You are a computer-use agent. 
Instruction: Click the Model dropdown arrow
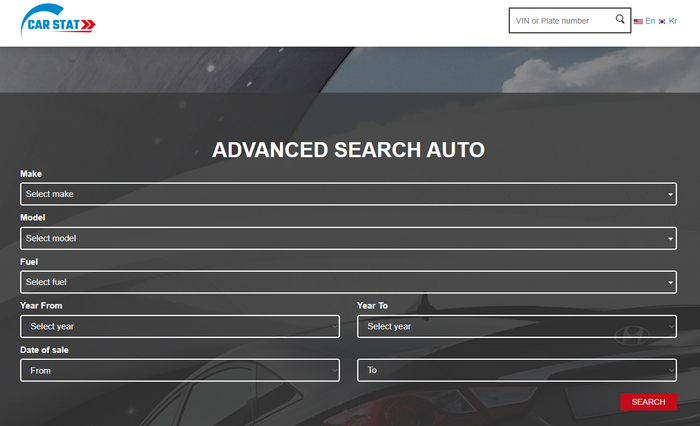click(x=670, y=239)
